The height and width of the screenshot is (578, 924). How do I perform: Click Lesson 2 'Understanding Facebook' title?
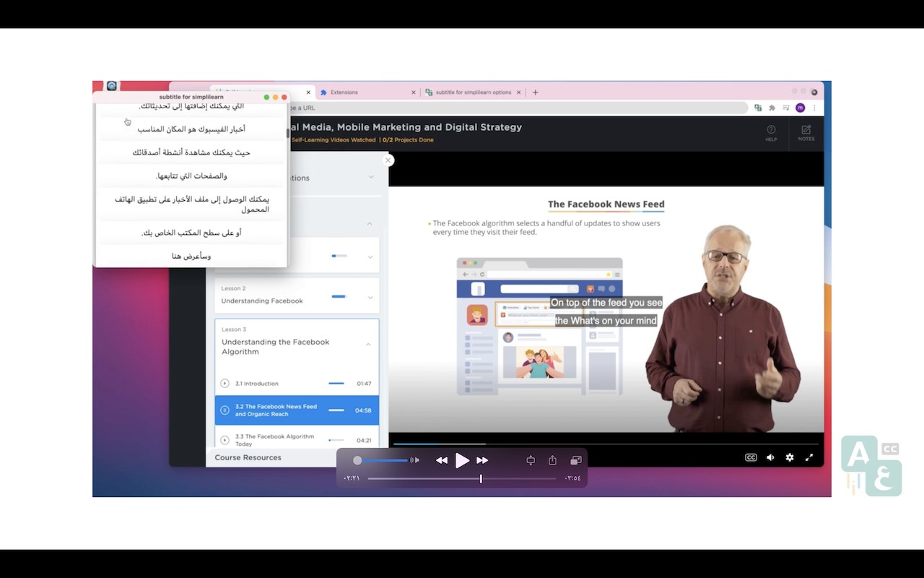(x=262, y=301)
